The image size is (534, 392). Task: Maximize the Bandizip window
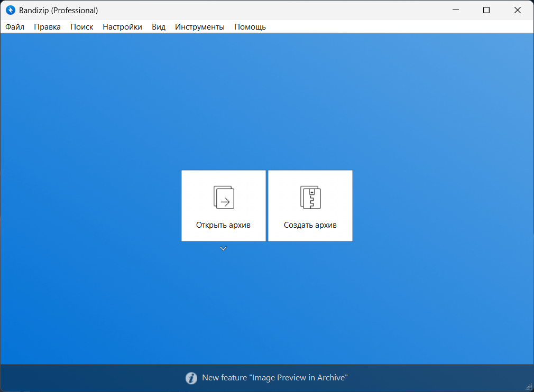click(486, 10)
